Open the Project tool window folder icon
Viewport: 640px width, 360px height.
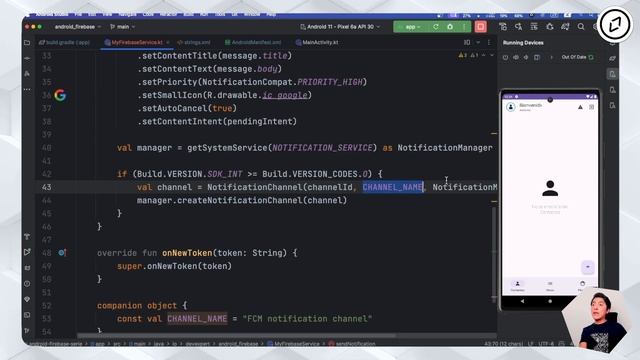point(27,42)
